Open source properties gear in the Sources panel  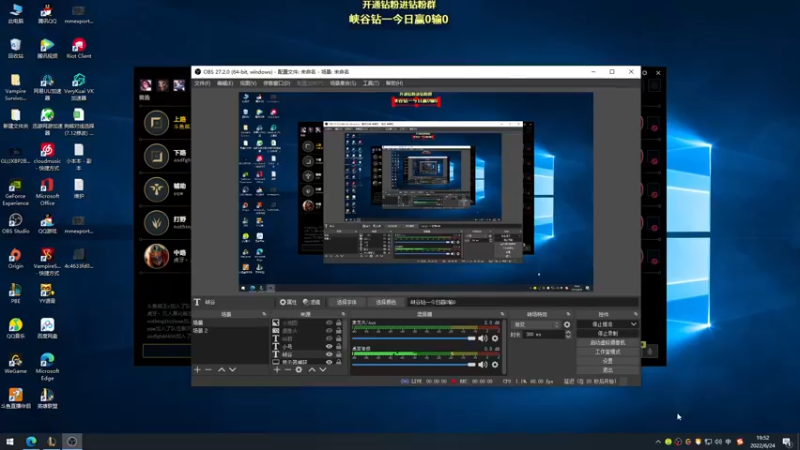[299, 369]
